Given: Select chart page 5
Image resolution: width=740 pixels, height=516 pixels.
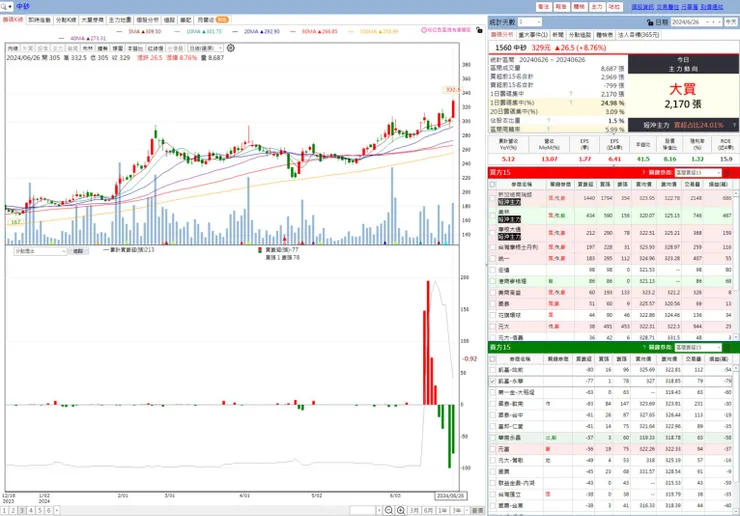Looking at the screenshot, I should (x=40, y=510).
